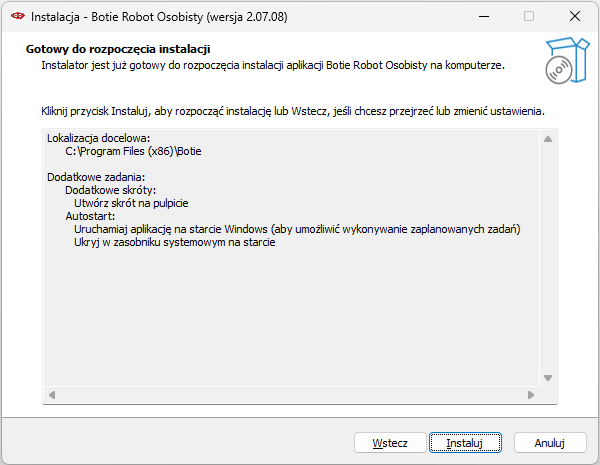Click the window title 'Instalacja - Botie Robot Osobisty'
The image size is (600, 465).
click(x=159, y=17)
